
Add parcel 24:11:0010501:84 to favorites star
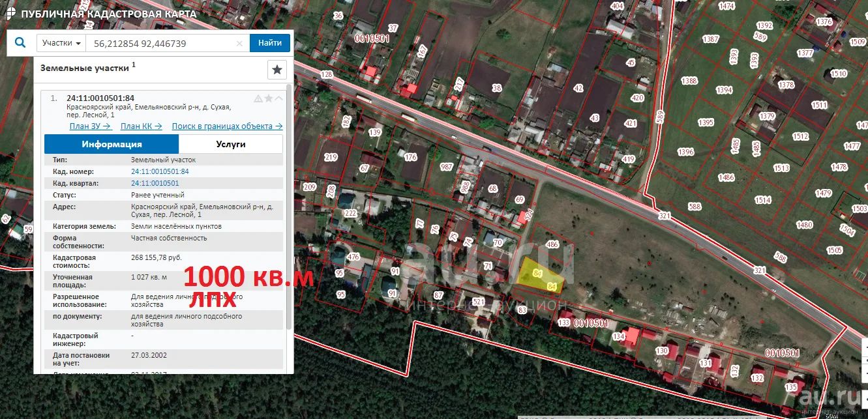[x=268, y=98]
